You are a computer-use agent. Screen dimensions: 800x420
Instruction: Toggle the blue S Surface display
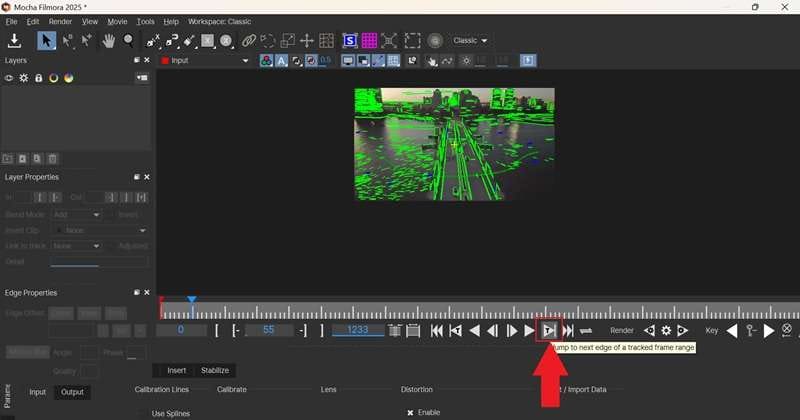pos(350,40)
